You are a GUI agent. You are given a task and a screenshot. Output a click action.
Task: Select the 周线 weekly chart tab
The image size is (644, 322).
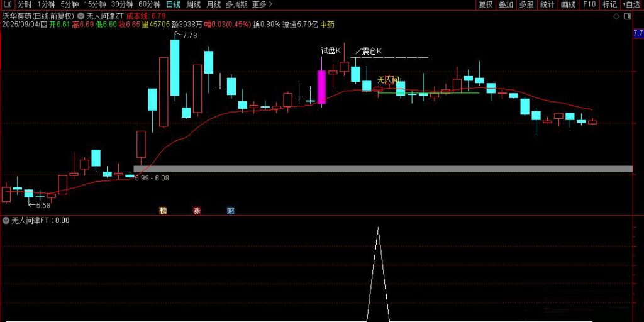tap(194, 4)
